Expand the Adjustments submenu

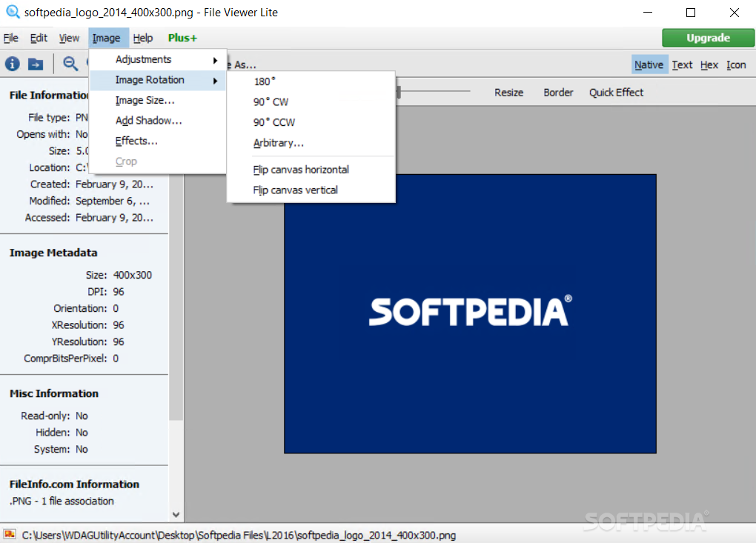tap(158, 60)
